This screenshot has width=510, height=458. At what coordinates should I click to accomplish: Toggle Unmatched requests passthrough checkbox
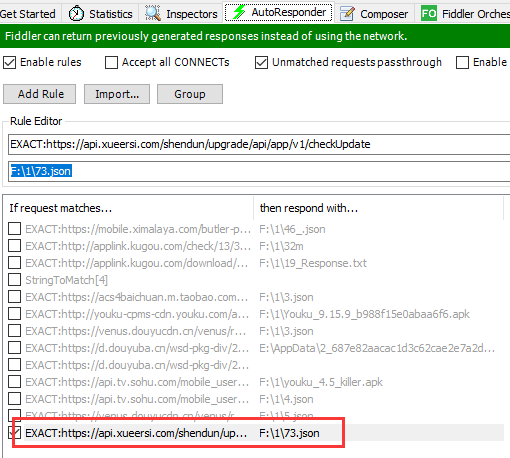[x=261, y=62]
